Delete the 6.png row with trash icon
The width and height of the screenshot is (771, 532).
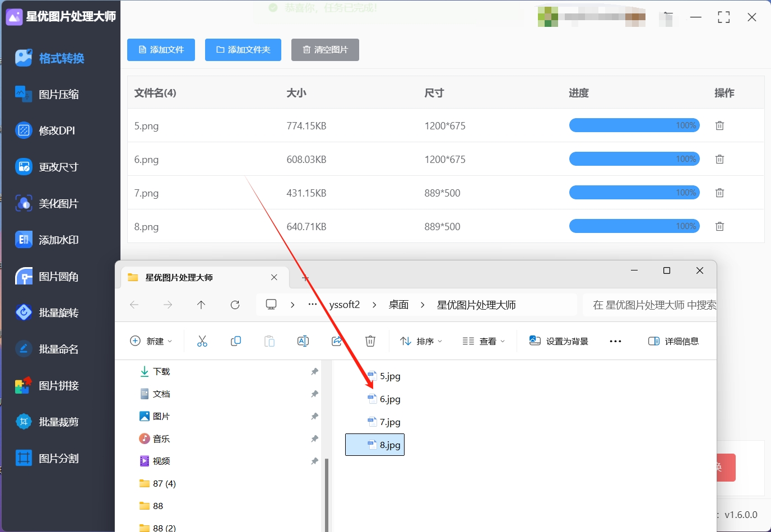[719, 159]
